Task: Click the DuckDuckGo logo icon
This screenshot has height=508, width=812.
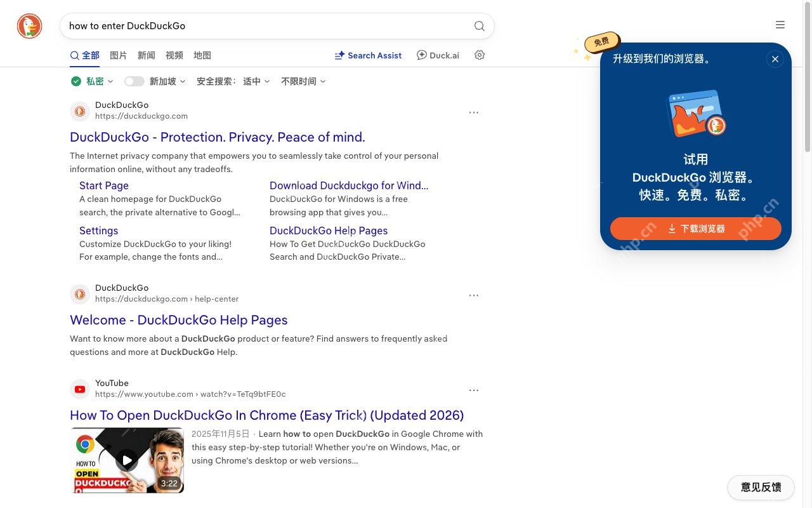Action: [29, 26]
